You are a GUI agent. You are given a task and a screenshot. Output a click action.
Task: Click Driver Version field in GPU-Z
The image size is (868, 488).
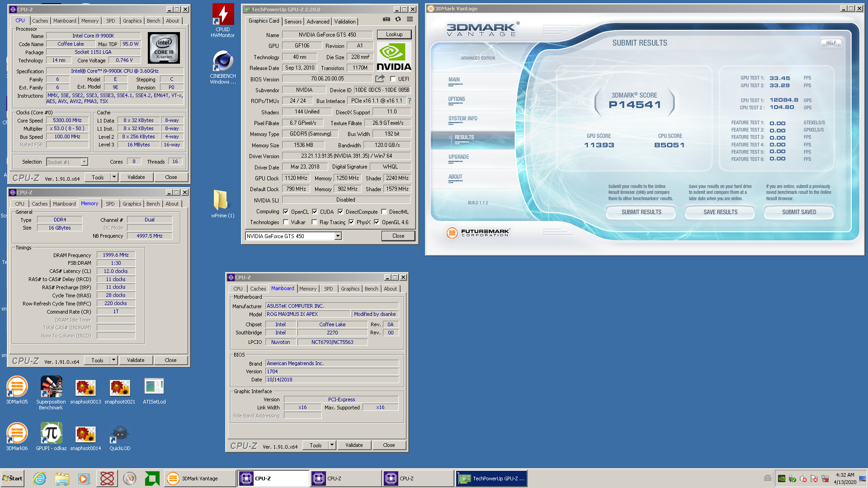(x=346, y=156)
